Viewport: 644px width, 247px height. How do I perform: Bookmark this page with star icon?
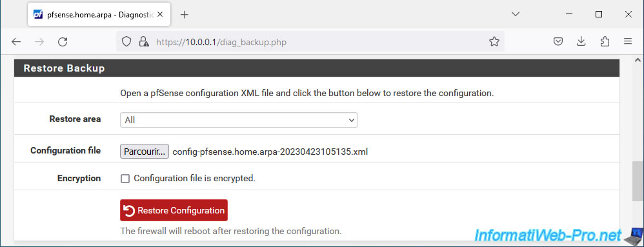tap(494, 41)
